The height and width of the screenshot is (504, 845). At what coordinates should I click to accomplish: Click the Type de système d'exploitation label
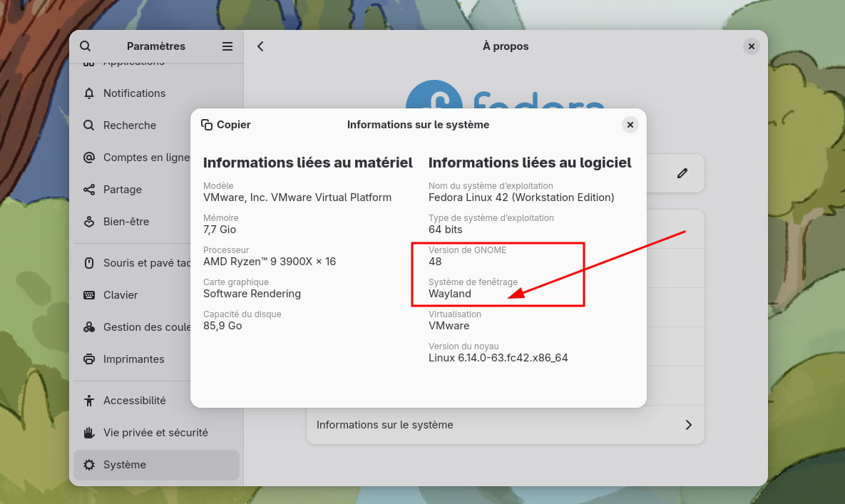[491, 218]
